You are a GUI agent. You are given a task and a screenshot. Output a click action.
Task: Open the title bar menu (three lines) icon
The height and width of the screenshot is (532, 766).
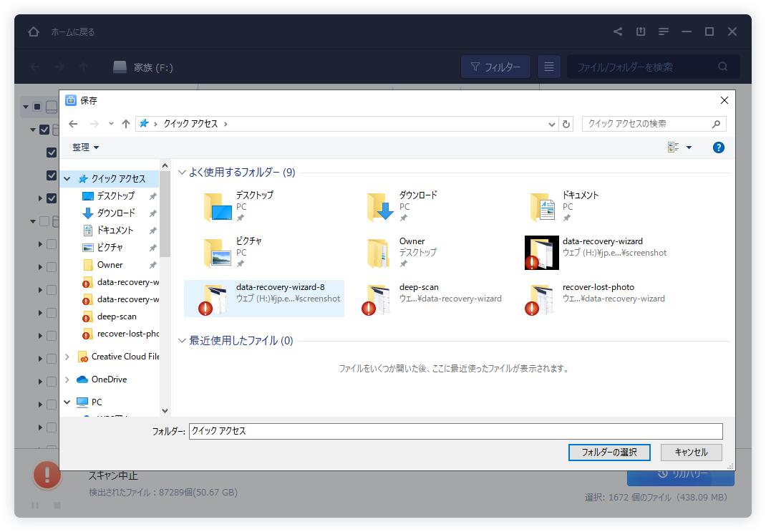(664, 32)
